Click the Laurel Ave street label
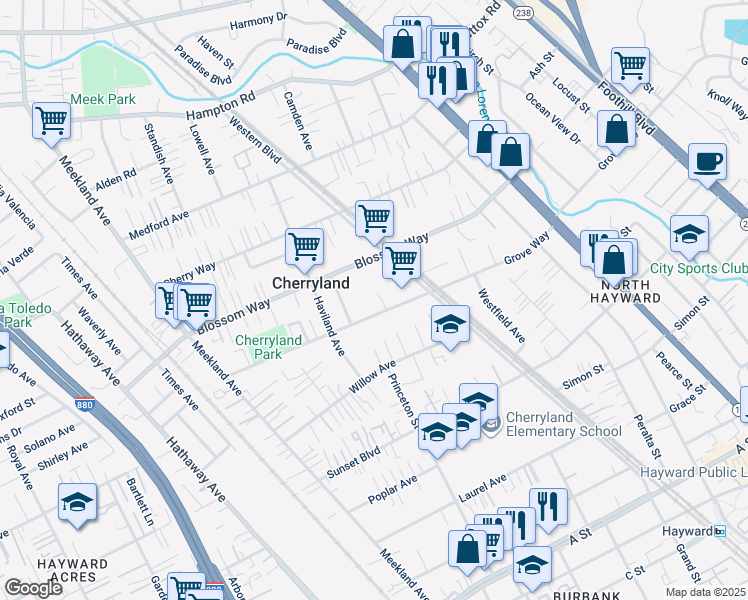Image resolution: width=748 pixels, height=600 pixels. (x=482, y=488)
